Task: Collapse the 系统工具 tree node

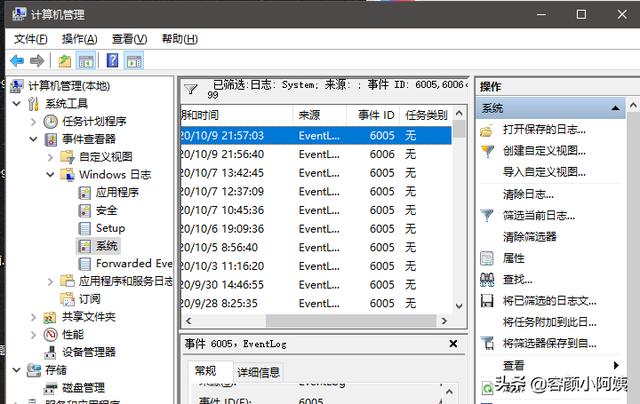Action: click(16, 104)
